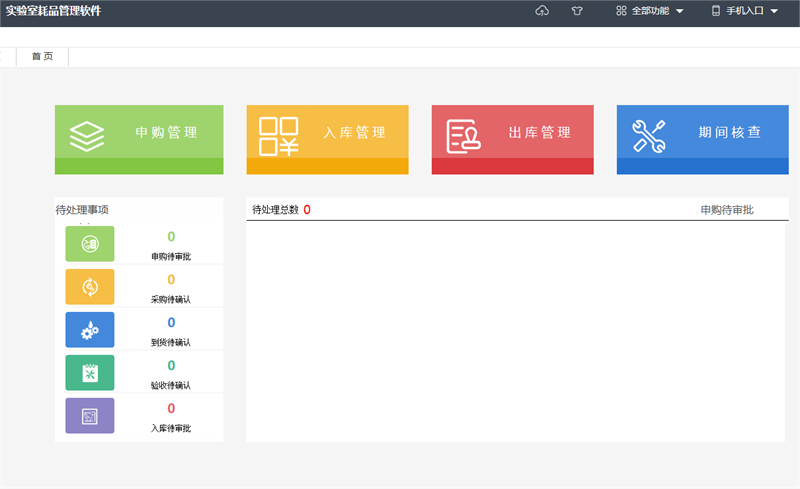800x489 pixels.
Task: Click the red 待处理总数 count number
Action: tap(307, 210)
